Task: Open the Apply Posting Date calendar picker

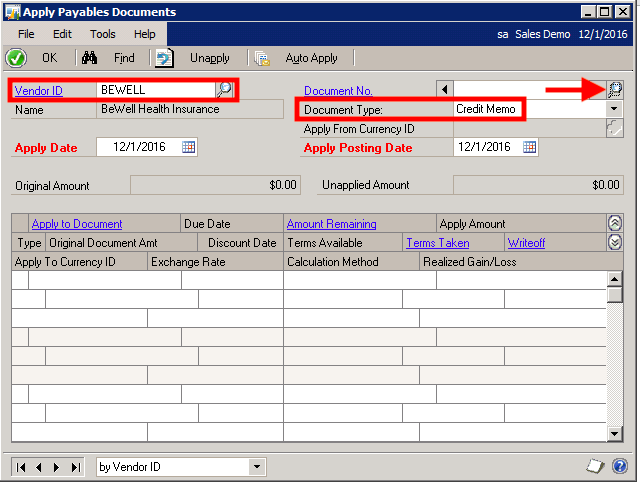Action: [529, 147]
